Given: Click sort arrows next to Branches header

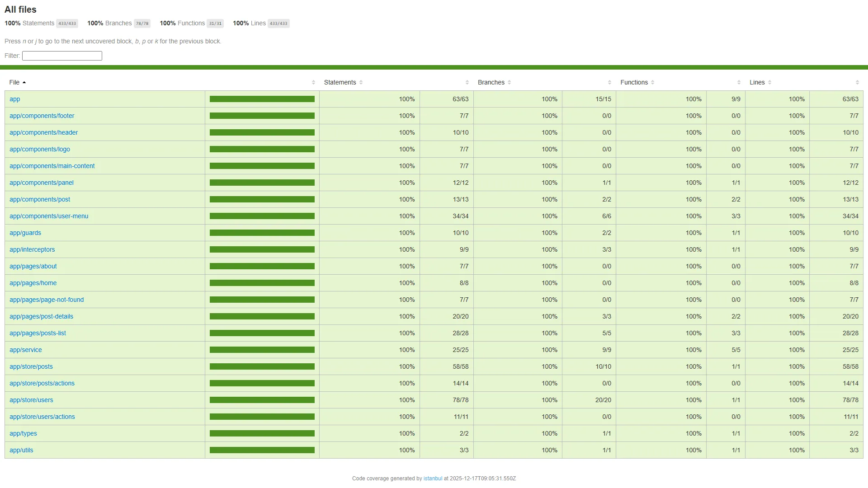Looking at the screenshot, I should click(509, 82).
